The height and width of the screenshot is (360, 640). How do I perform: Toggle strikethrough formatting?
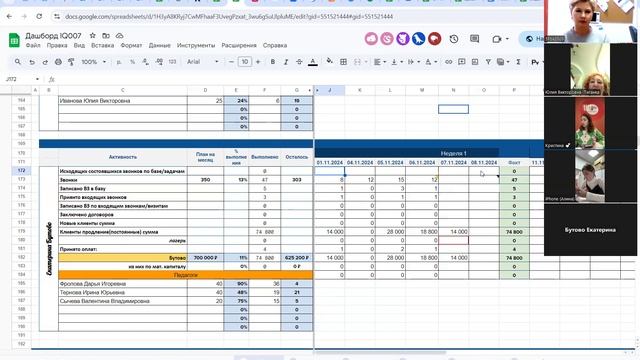[x=299, y=62]
